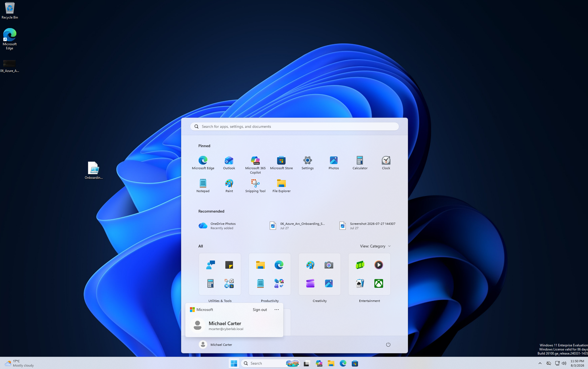Image resolution: width=588 pixels, height=369 pixels.
Task: Launch pinned Notepad app
Action: click(203, 186)
